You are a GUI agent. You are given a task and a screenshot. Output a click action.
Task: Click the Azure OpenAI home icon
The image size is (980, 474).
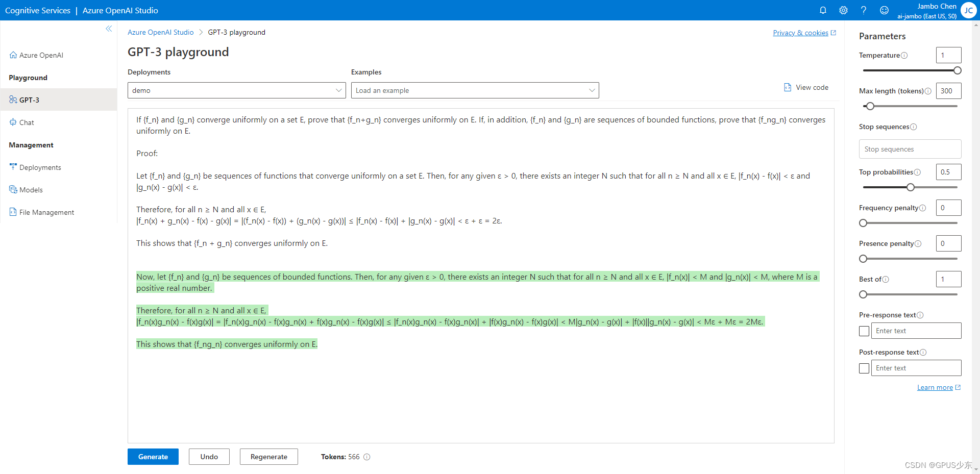tap(13, 55)
